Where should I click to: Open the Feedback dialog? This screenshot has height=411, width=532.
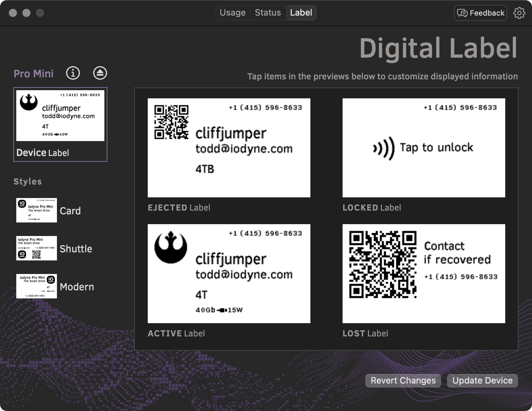(x=480, y=13)
